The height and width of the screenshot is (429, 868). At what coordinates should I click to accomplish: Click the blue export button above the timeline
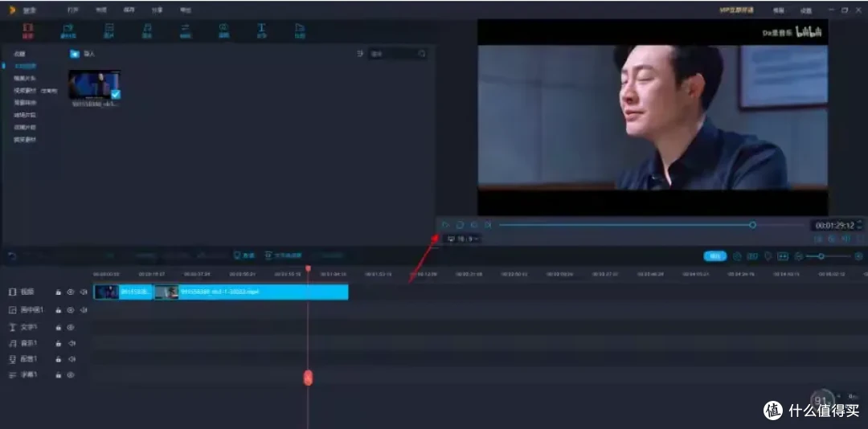(714, 255)
